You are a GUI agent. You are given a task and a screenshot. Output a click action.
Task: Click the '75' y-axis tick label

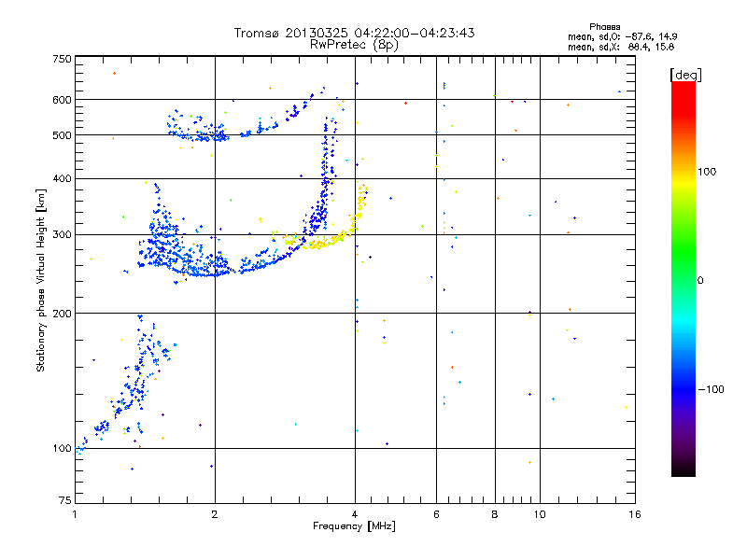tap(65, 500)
